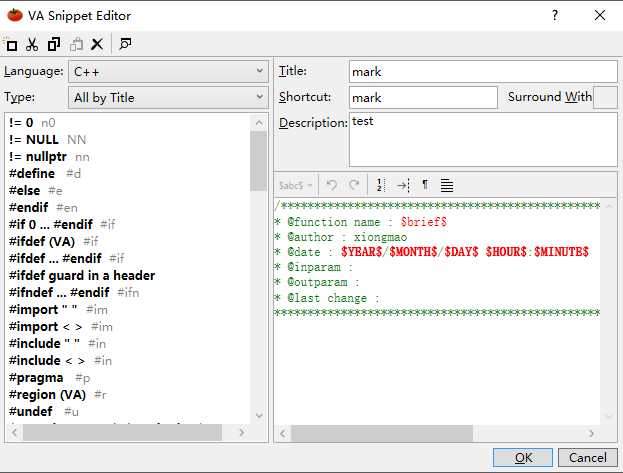Open the Language C++ dropdown
623x473 pixels.
pyautogui.click(x=168, y=72)
